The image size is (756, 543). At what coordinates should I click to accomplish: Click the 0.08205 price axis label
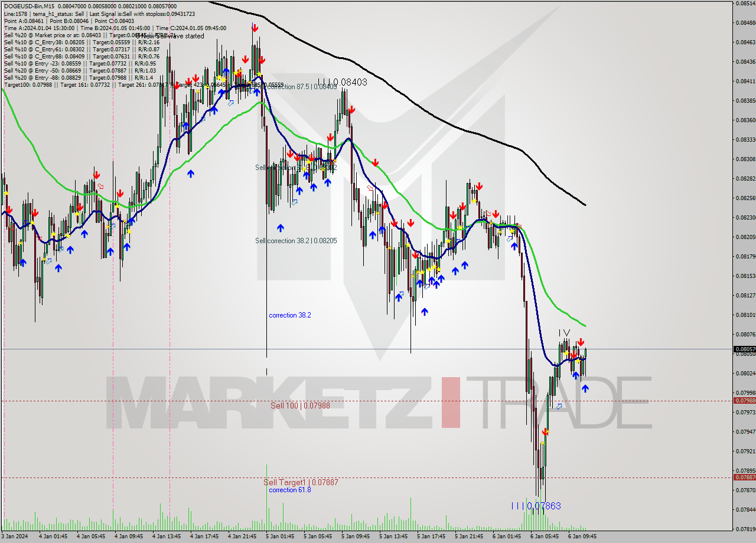point(745,237)
